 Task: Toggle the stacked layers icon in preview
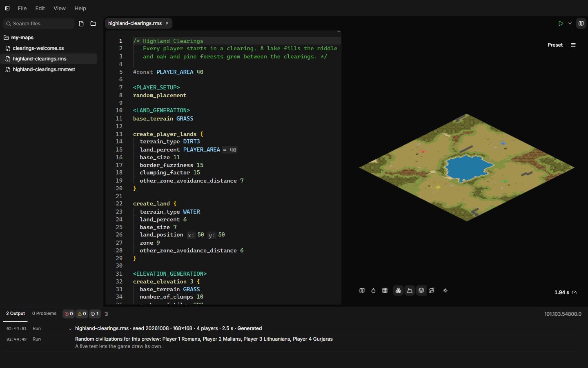tap(421, 290)
